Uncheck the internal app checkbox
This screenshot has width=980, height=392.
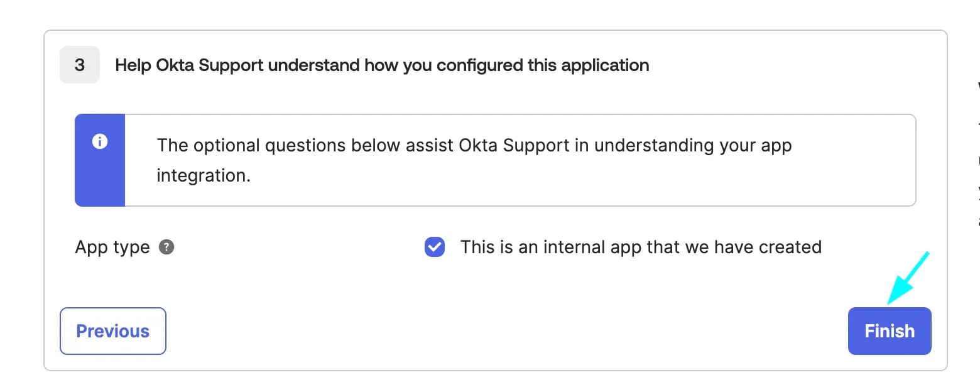tap(435, 247)
